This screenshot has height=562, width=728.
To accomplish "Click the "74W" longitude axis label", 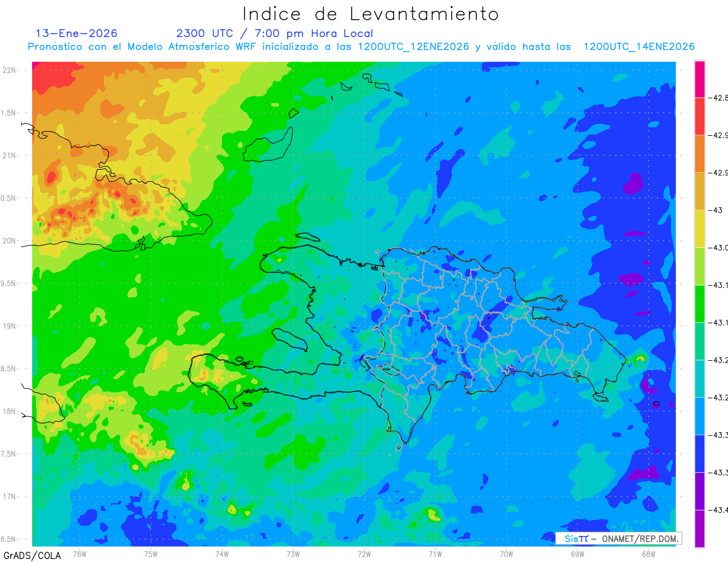I will tap(222, 554).
